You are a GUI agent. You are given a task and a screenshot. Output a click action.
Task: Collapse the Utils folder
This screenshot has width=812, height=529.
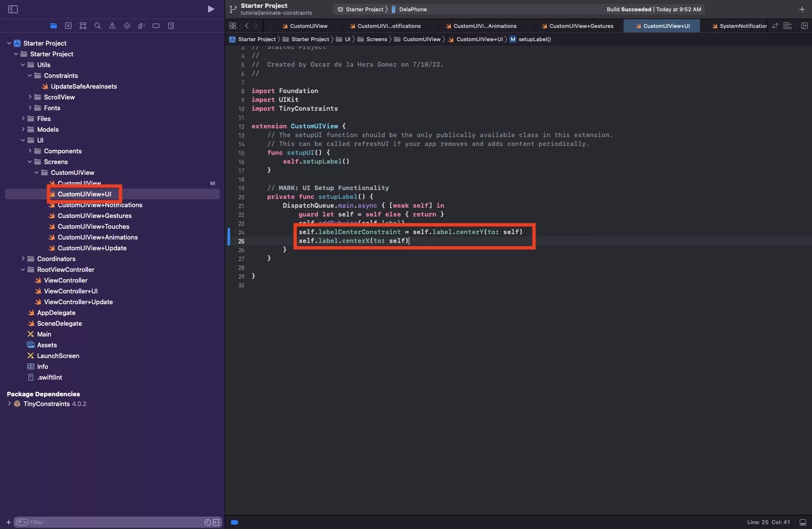tap(23, 65)
